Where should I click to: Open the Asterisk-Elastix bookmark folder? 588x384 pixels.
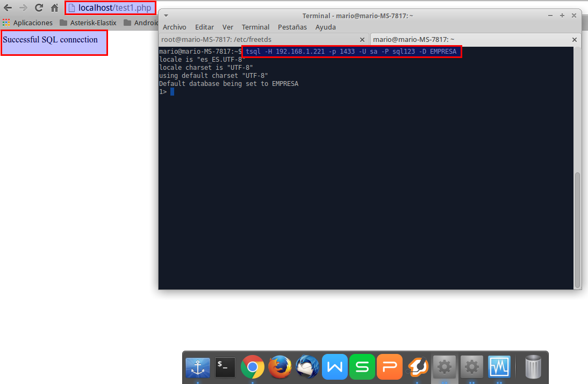[88, 23]
